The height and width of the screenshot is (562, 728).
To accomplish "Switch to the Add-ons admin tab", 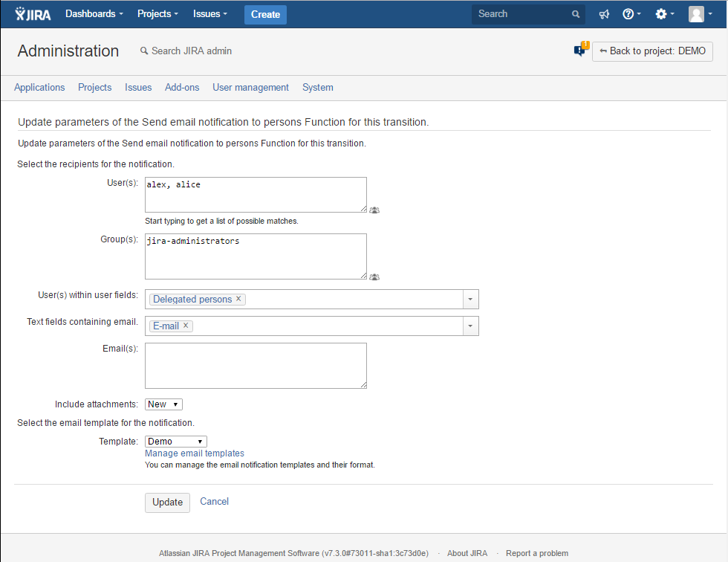I will coord(182,87).
